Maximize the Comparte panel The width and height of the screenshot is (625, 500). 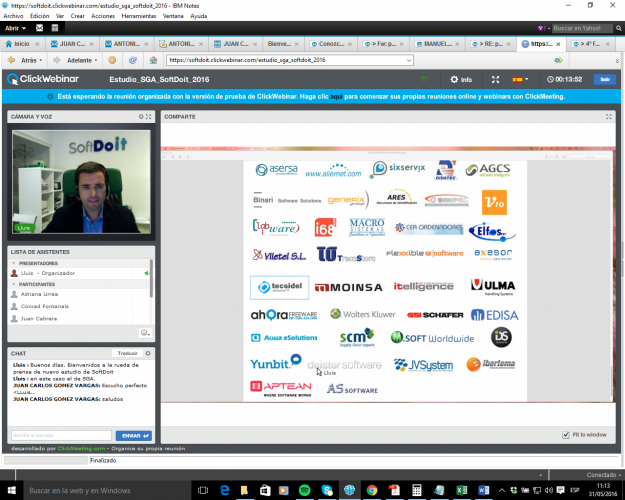pos(609,117)
